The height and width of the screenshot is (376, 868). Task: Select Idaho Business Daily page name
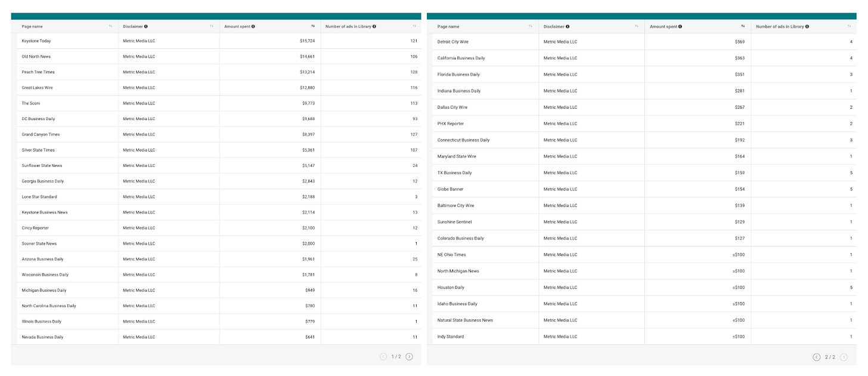click(x=457, y=304)
